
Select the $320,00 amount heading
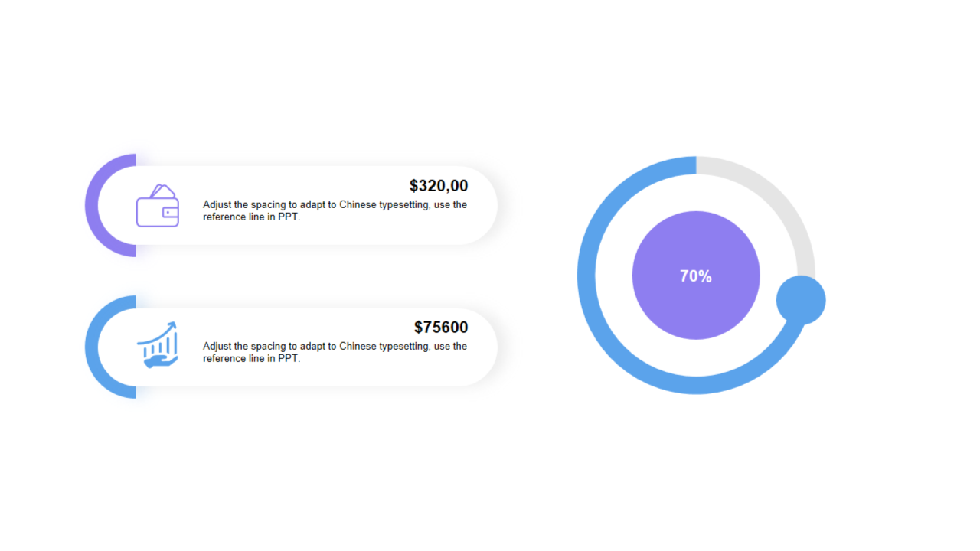439,186
